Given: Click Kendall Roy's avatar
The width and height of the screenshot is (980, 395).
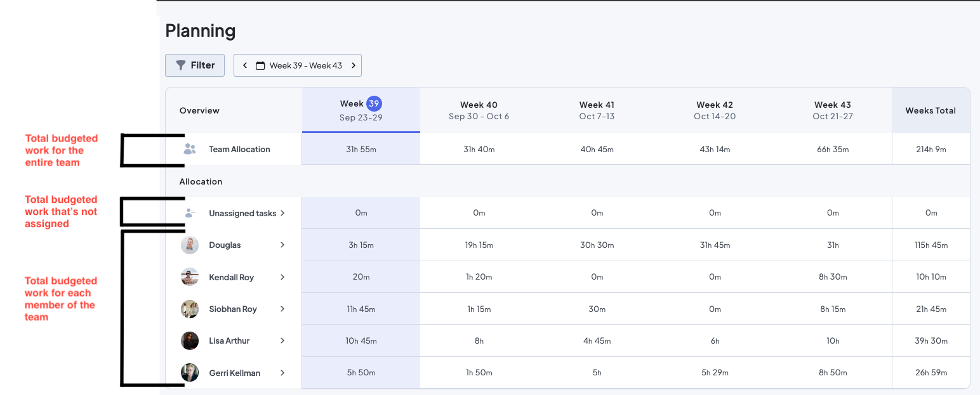Looking at the screenshot, I should point(190,277).
